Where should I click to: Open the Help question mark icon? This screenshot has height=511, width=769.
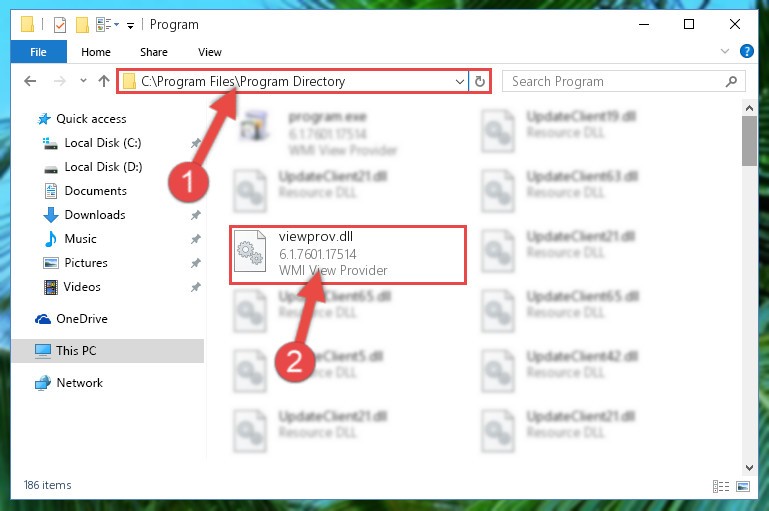pos(746,51)
